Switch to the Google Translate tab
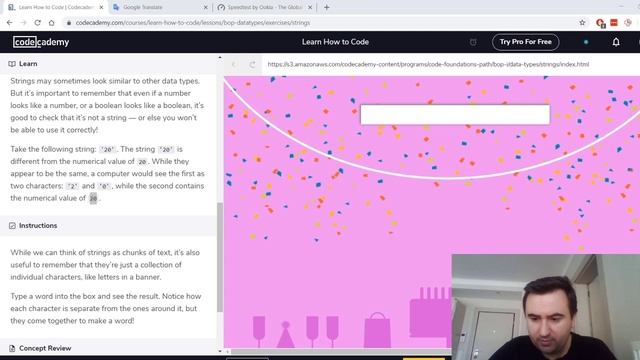Screen dimensions: 640x360 point(160,7)
